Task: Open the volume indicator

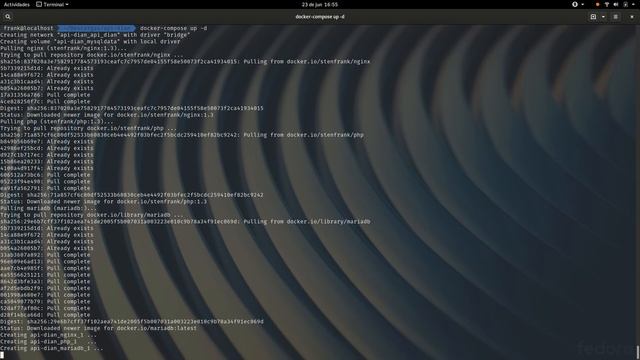Action: click(616, 4)
